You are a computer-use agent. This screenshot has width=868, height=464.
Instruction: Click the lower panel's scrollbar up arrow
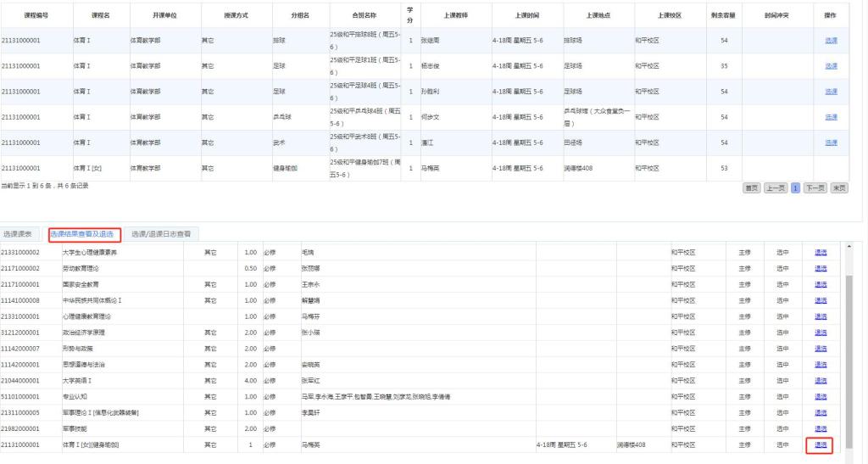(x=849, y=248)
